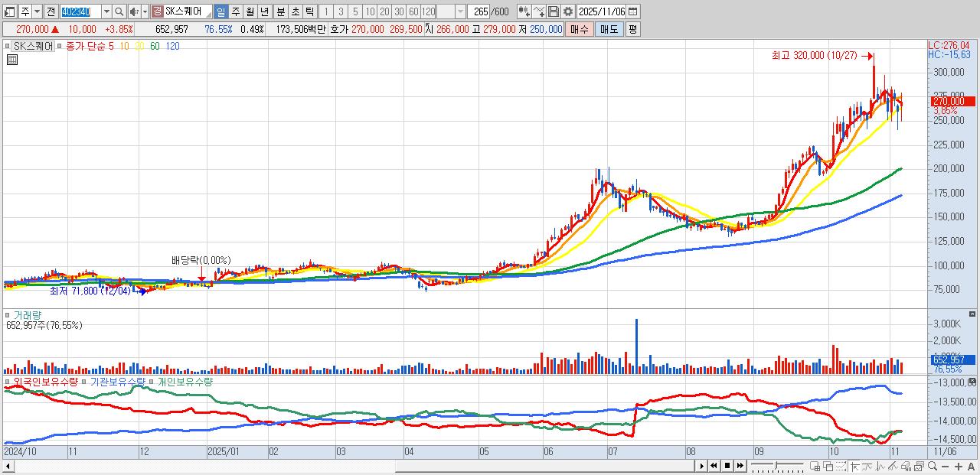980x475 pixels.
Task: Choose the 1 interval button
Action: click(x=326, y=11)
